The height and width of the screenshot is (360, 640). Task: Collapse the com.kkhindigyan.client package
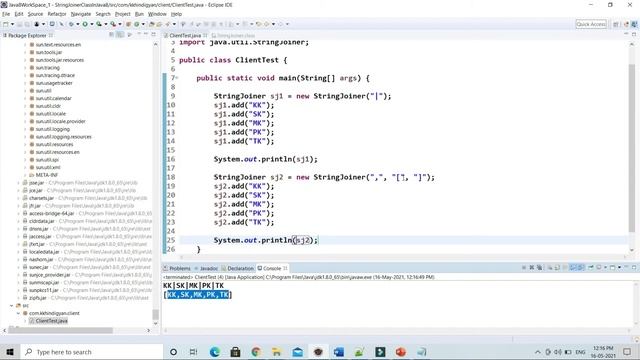18,313
